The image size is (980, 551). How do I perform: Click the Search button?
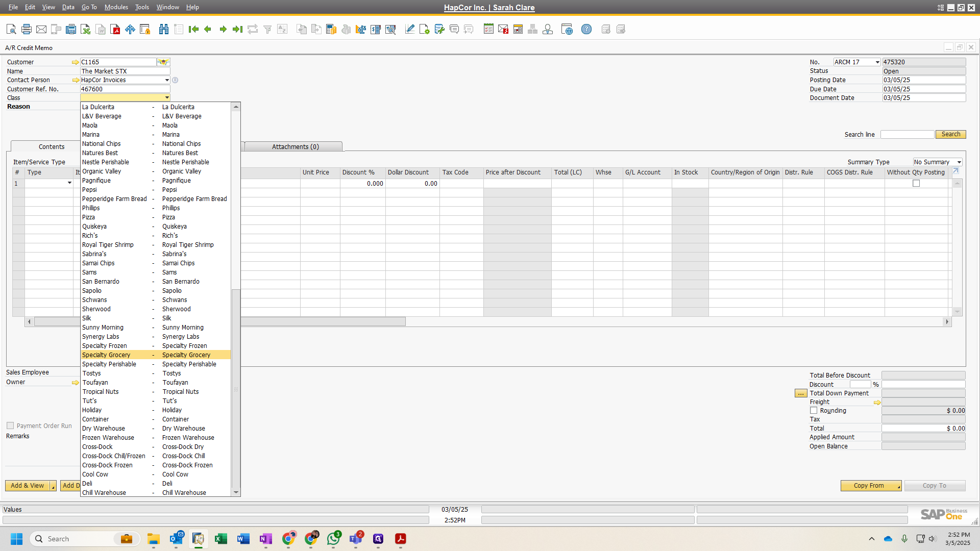coord(950,134)
